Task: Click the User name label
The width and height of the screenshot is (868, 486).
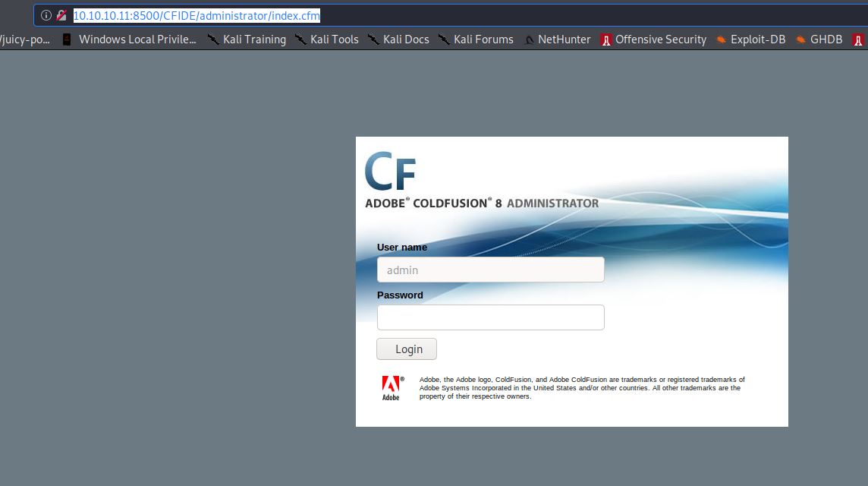Action: pos(402,247)
